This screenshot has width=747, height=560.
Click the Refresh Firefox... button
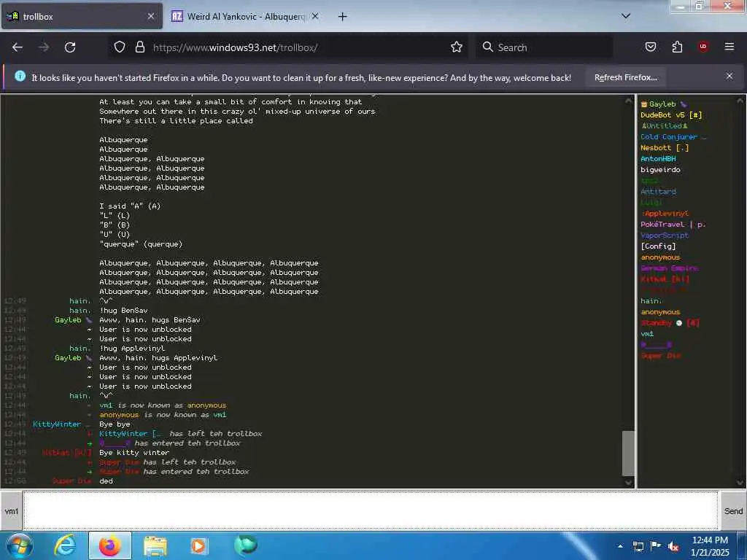[625, 77]
